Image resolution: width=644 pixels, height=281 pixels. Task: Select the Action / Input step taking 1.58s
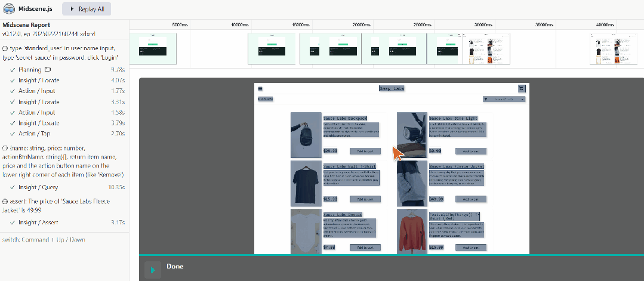click(64, 113)
